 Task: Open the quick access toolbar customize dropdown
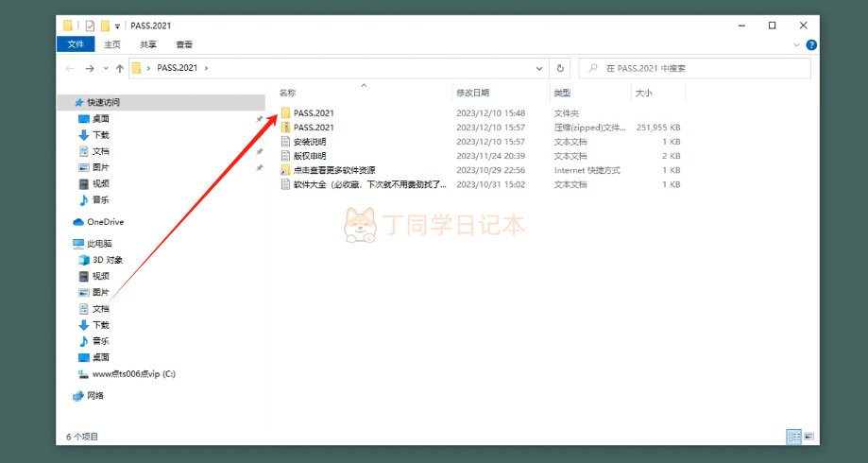pyautogui.click(x=117, y=26)
